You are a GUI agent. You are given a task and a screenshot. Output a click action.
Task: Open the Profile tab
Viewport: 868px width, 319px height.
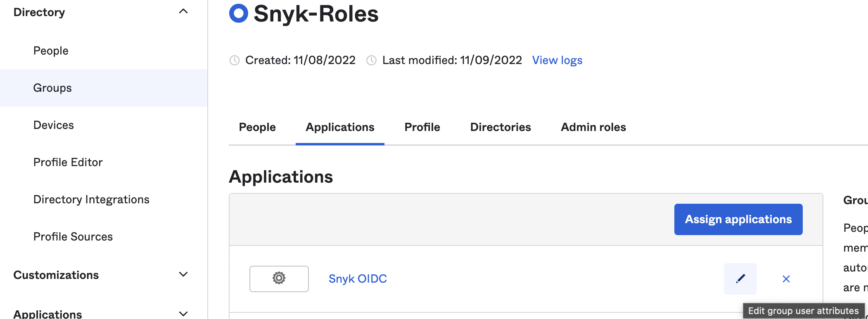[x=422, y=127]
